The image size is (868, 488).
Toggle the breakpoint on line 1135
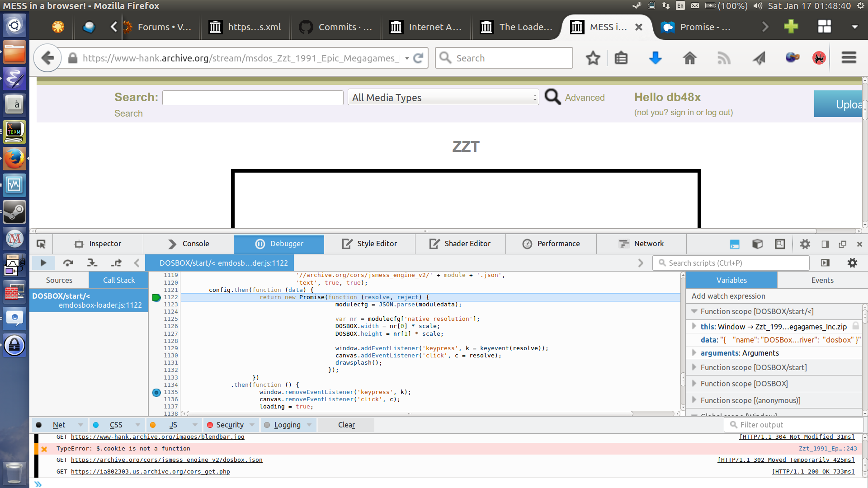pos(156,392)
